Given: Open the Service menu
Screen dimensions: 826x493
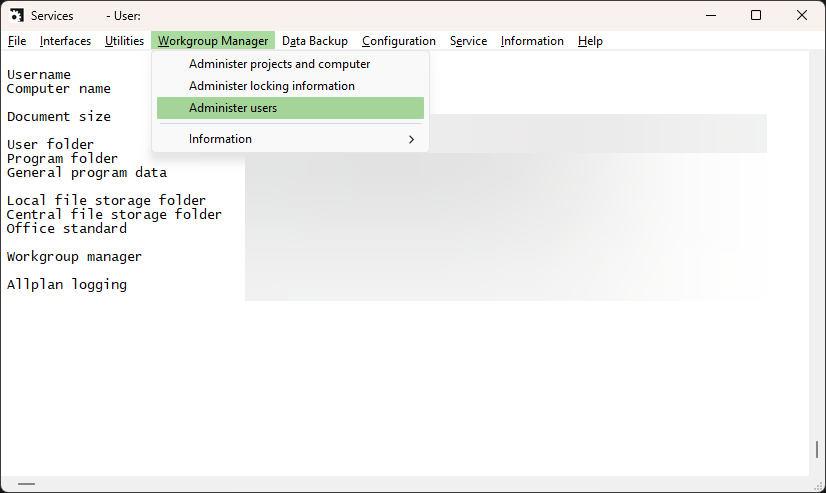Looking at the screenshot, I should (x=468, y=41).
